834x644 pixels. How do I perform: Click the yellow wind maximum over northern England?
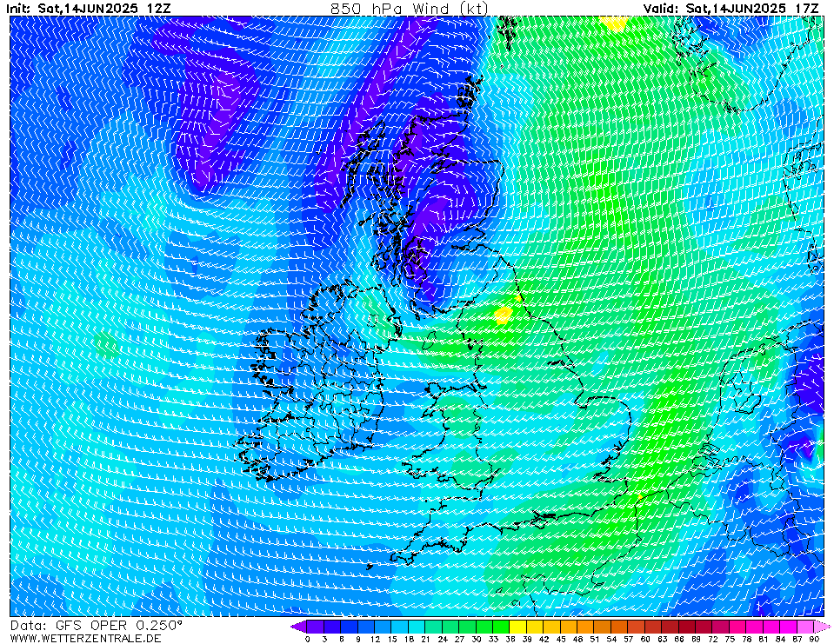pos(503,315)
